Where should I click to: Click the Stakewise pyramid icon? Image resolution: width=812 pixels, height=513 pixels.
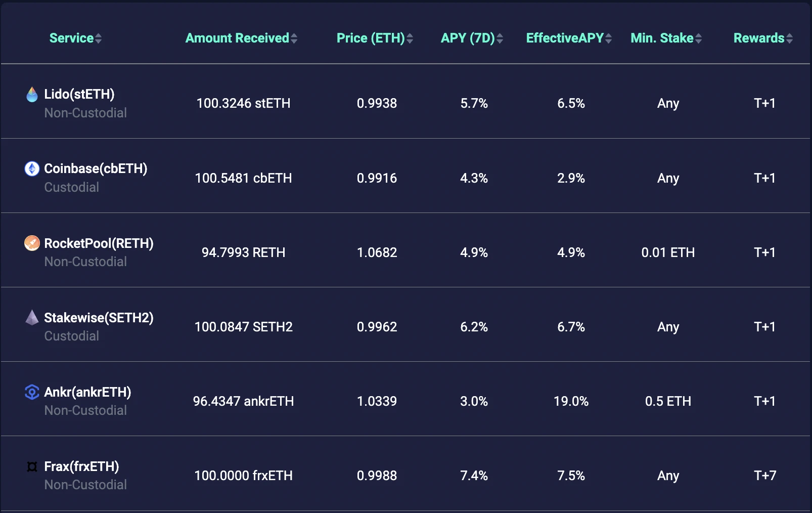coord(32,318)
